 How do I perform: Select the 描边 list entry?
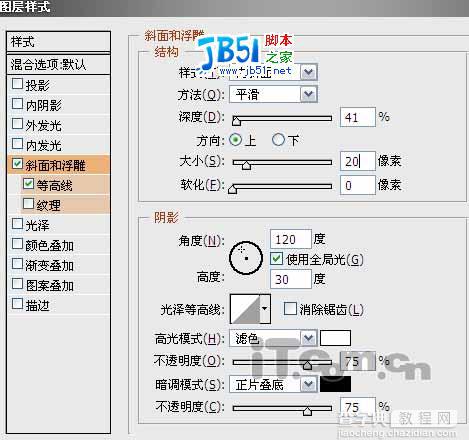pyautogui.click(x=59, y=305)
